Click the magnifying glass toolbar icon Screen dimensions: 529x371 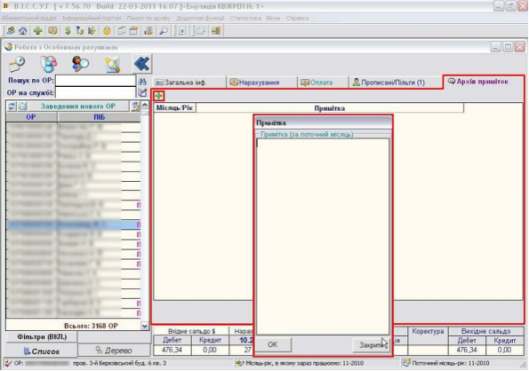[x=164, y=31]
